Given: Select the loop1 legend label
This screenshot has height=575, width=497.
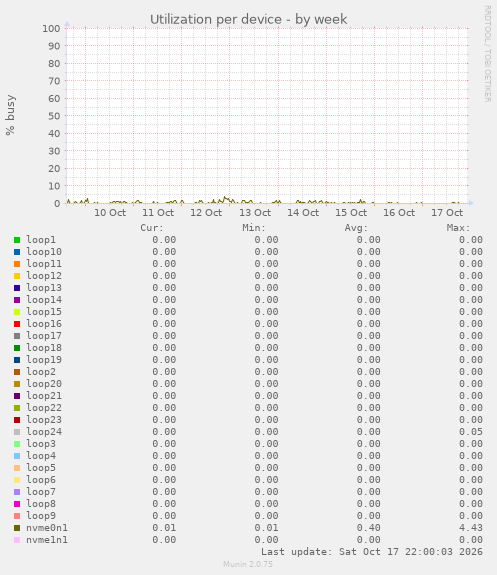Looking at the screenshot, I should [41, 240].
